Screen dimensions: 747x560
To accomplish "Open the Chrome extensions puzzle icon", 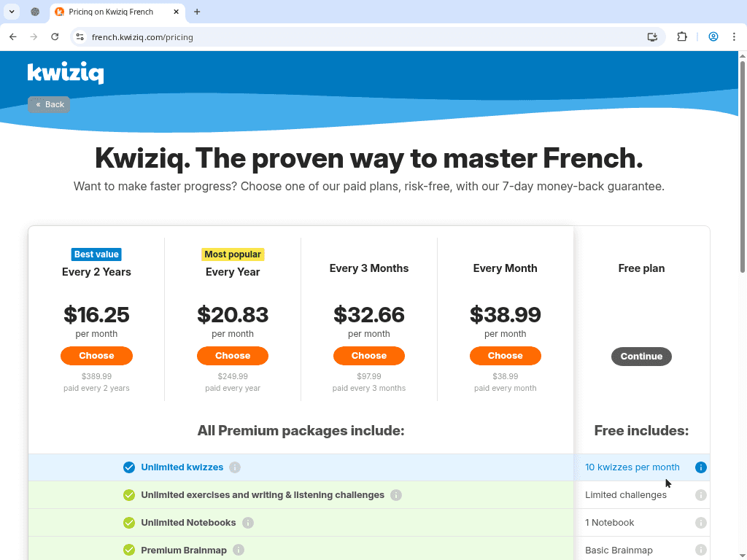I will tap(681, 36).
